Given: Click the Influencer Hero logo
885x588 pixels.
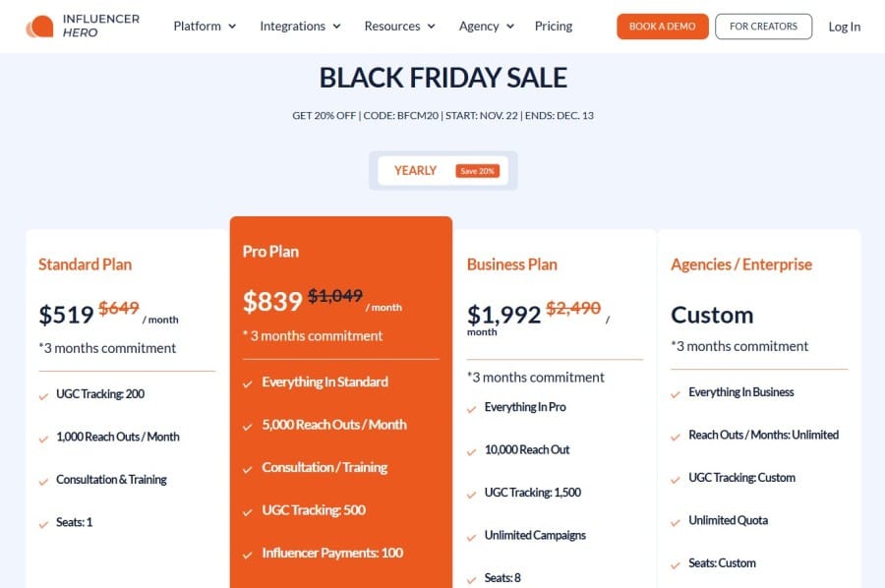Looking at the screenshot, I should pos(84,26).
